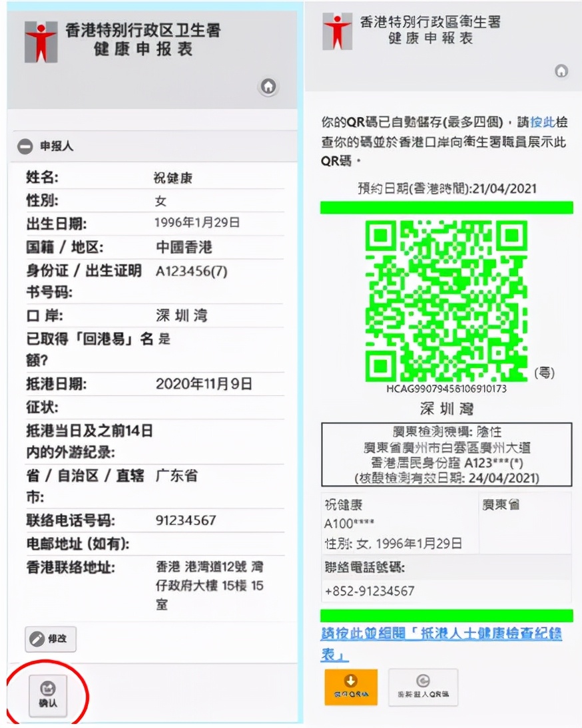Click the 确认 confirm button
This screenshot has height=728, width=582.
(48, 695)
